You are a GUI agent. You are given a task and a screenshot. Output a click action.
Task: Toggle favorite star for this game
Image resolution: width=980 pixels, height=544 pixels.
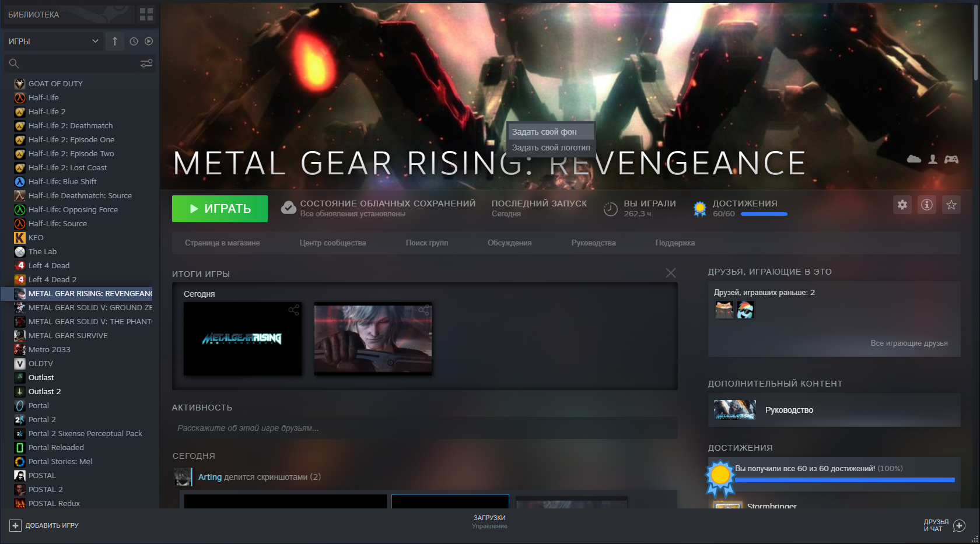click(951, 205)
